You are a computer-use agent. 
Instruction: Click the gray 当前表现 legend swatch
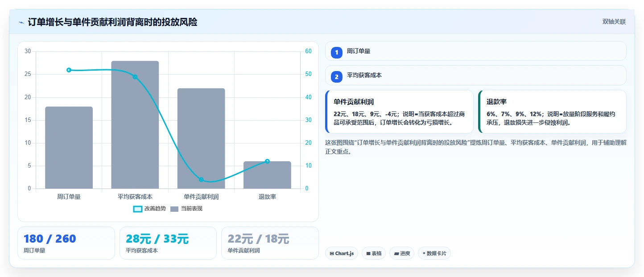[x=175, y=209]
